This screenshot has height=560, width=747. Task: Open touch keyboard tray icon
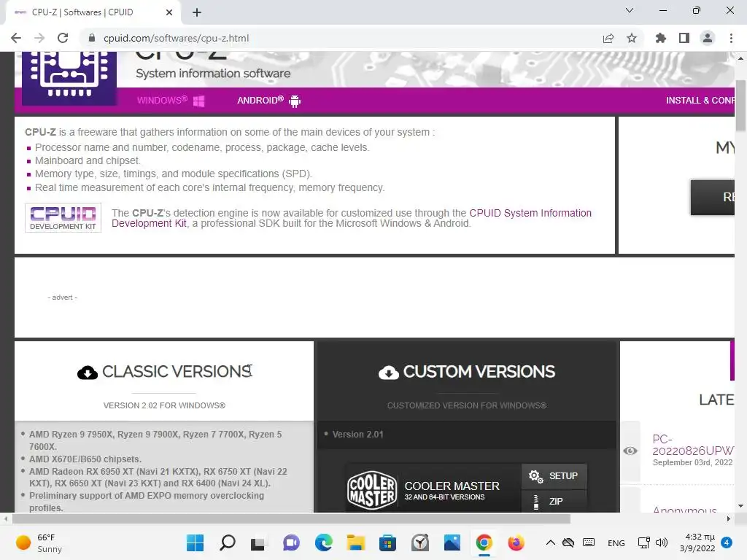589,542
